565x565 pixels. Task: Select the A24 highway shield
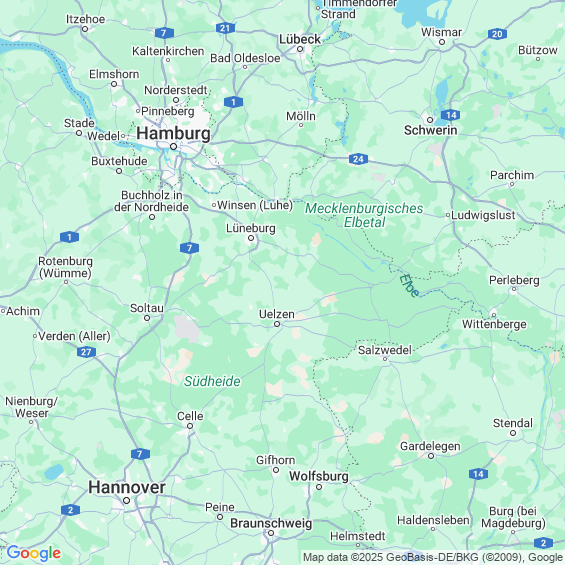click(358, 159)
